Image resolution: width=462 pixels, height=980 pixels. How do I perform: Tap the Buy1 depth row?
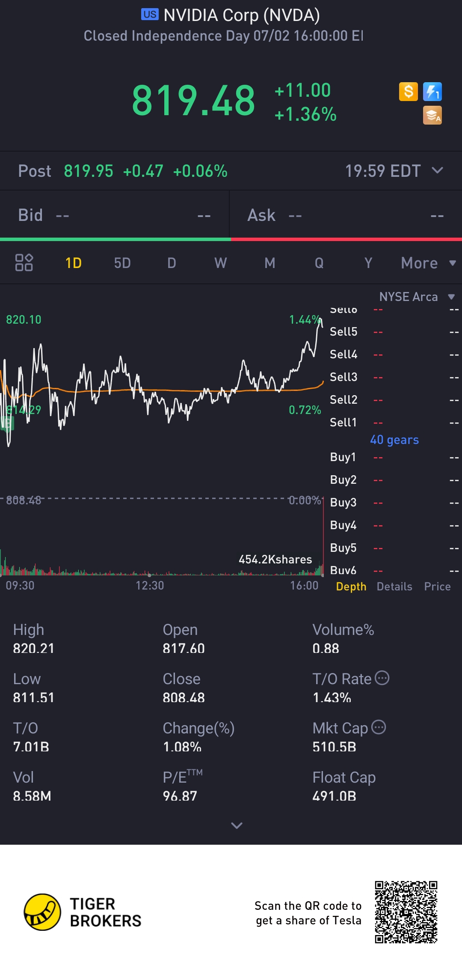394,457
